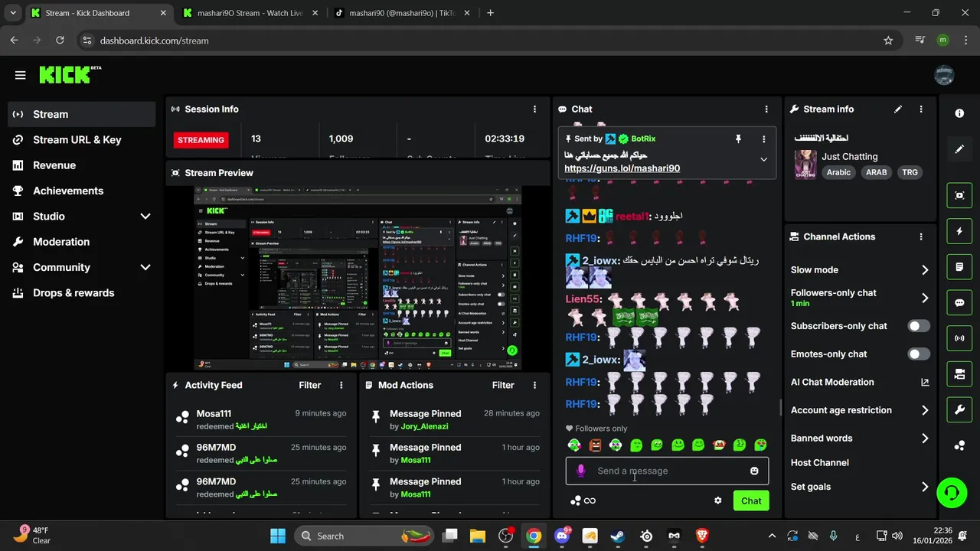Click the TRG tag chip
This screenshot has width=980, height=551.
click(910, 173)
